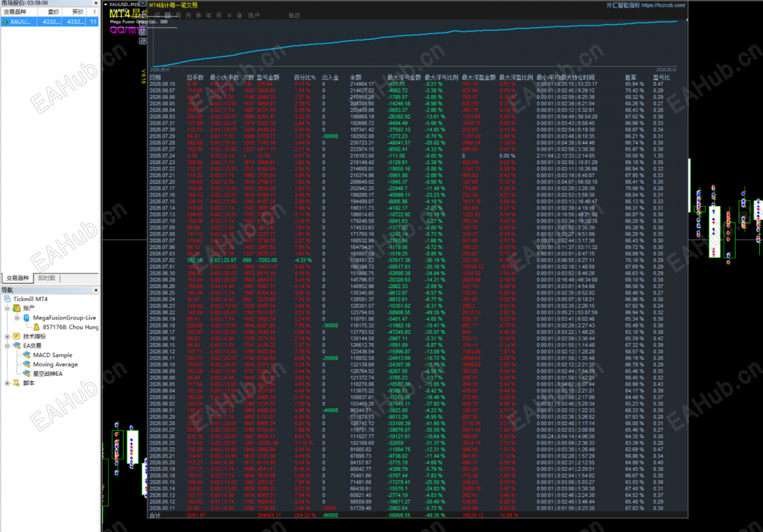Select the 账户 tab in statistics panel
The image size is (763, 532).
[253, 15]
